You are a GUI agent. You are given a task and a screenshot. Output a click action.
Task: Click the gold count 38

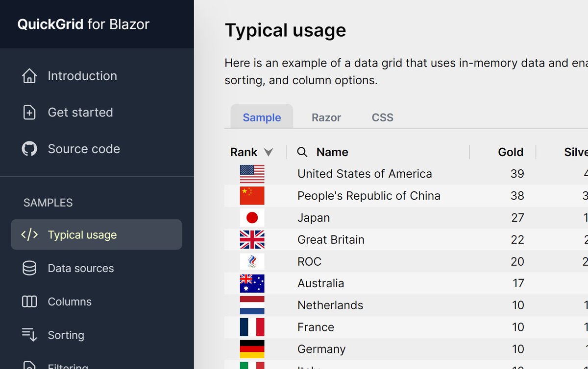point(517,196)
